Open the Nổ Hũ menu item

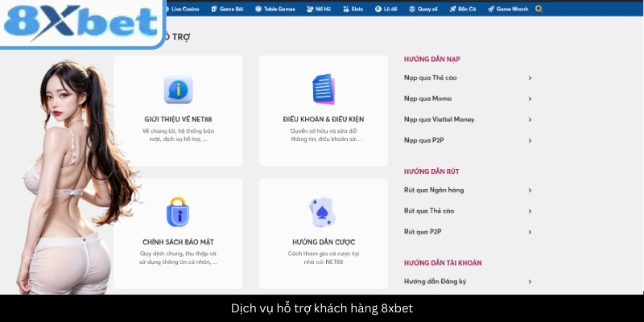coord(318,9)
